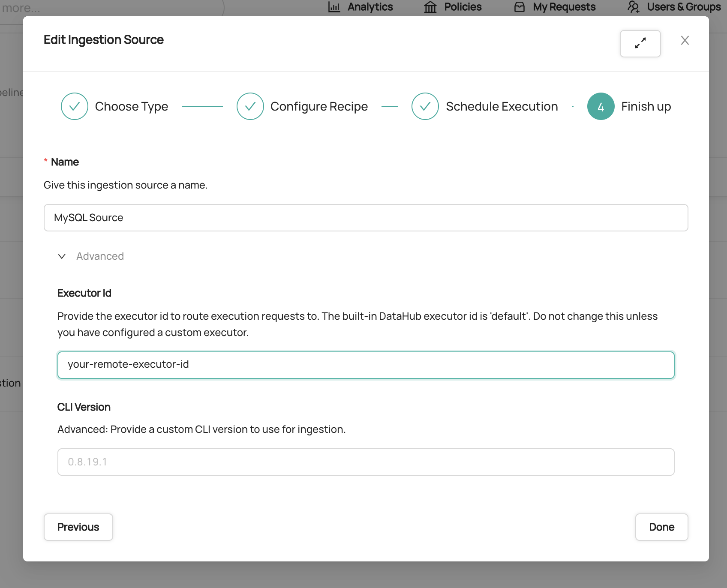This screenshot has width=727, height=588.
Task: Click the Choose Type step label
Action: tap(132, 106)
